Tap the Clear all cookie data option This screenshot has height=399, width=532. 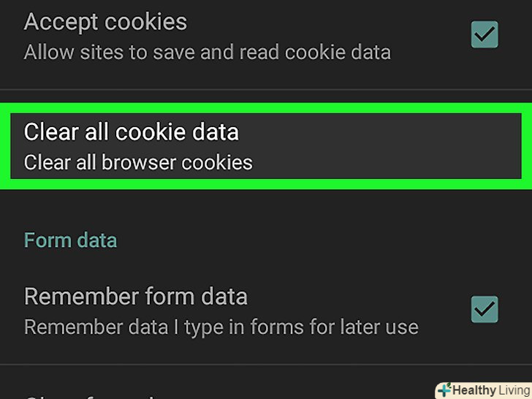(x=132, y=132)
